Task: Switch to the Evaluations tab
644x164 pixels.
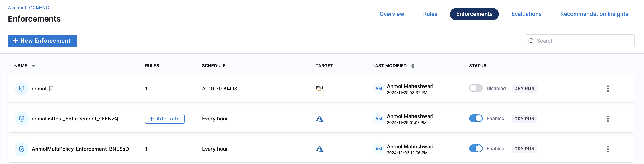Action: pyautogui.click(x=526, y=14)
